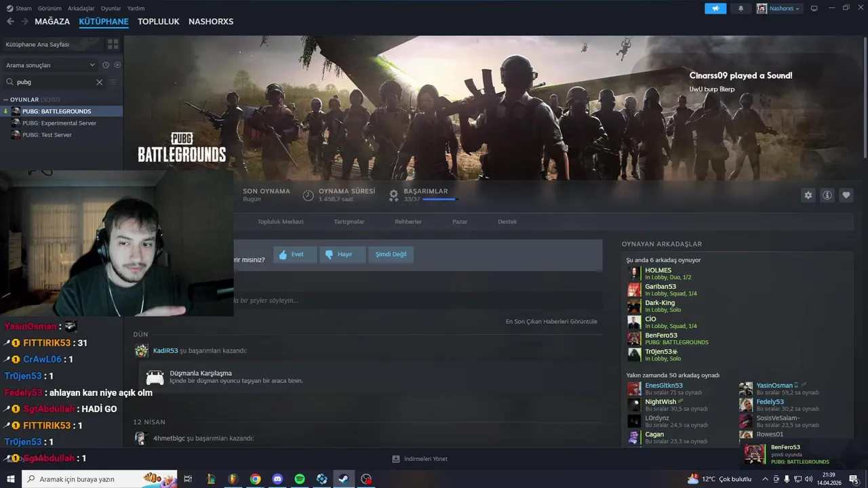Open playtime clock icon
Image resolution: width=868 pixels, height=488 pixels.
pos(308,195)
